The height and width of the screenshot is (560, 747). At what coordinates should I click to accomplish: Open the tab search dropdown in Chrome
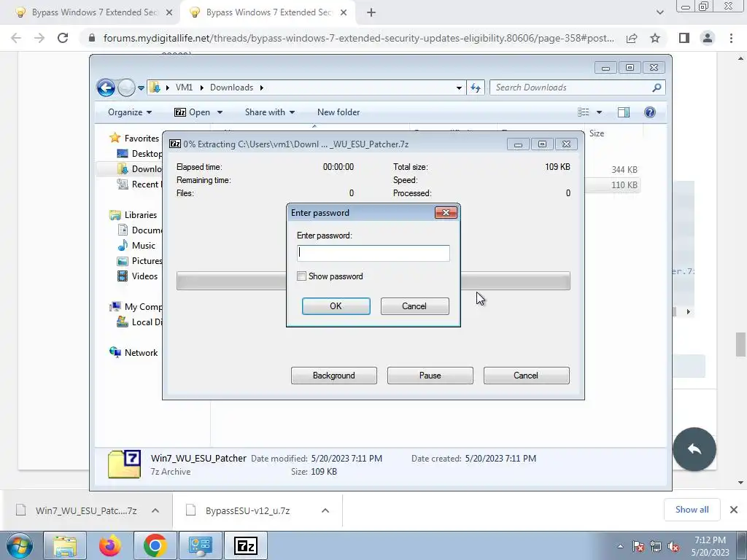(x=659, y=13)
